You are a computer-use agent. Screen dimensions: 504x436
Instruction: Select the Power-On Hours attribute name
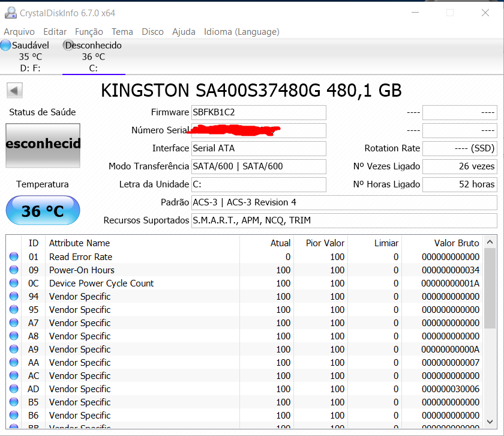click(82, 270)
